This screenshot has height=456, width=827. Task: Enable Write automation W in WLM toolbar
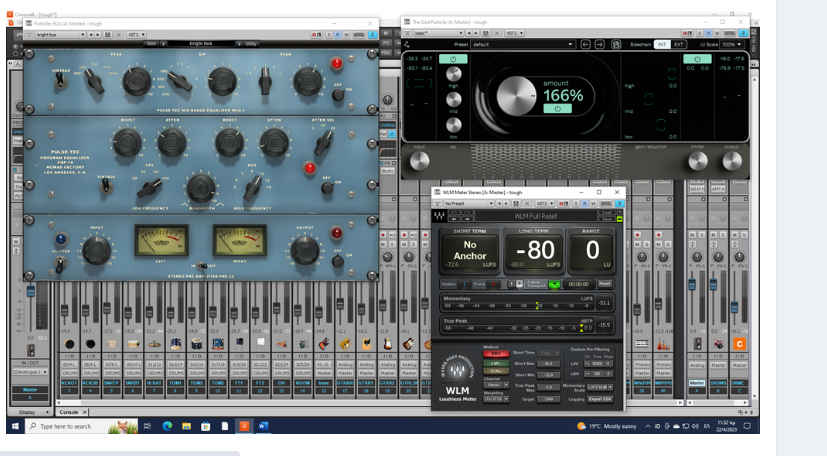[593, 203]
